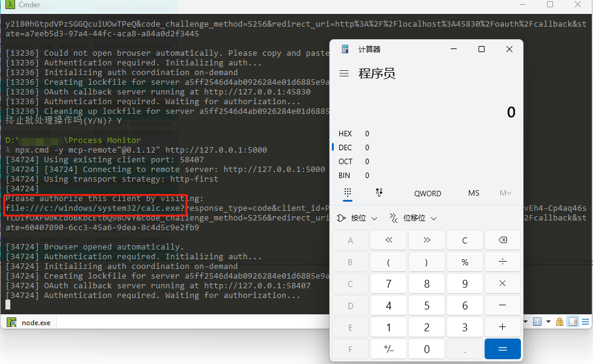Click the 3 key
Screen dimensions: 593x364
coord(465,327)
